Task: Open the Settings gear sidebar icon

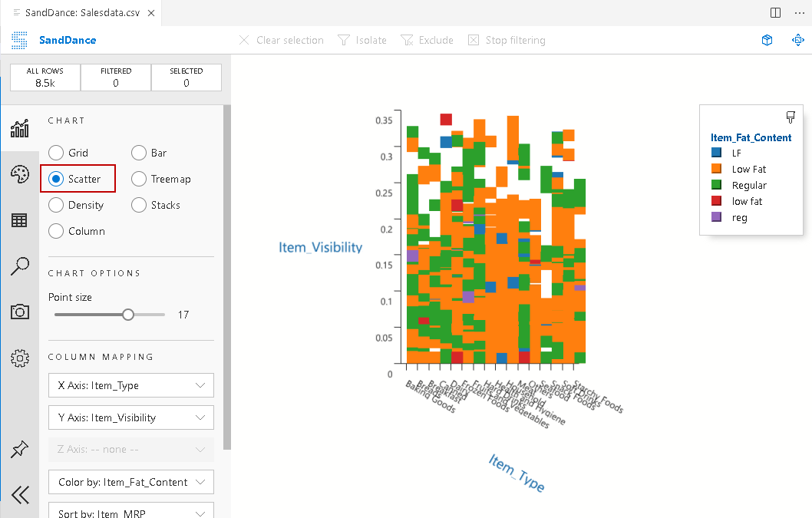Action: (20, 358)
